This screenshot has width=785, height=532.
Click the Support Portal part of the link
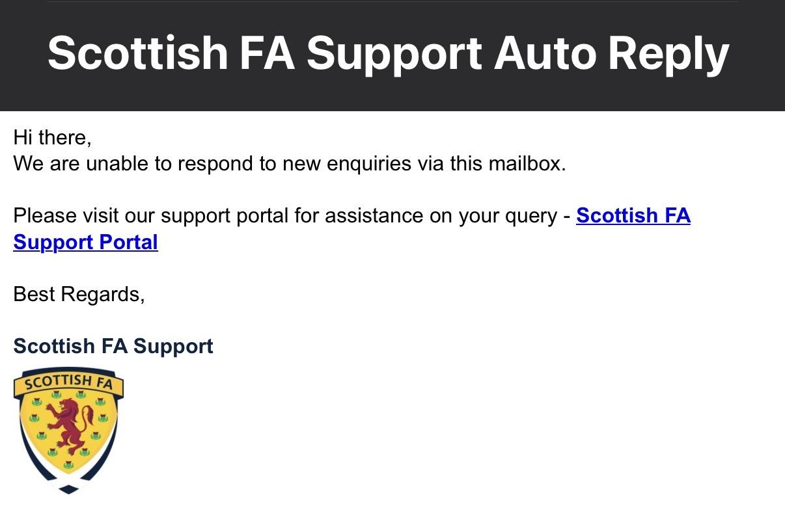point(85,242)
